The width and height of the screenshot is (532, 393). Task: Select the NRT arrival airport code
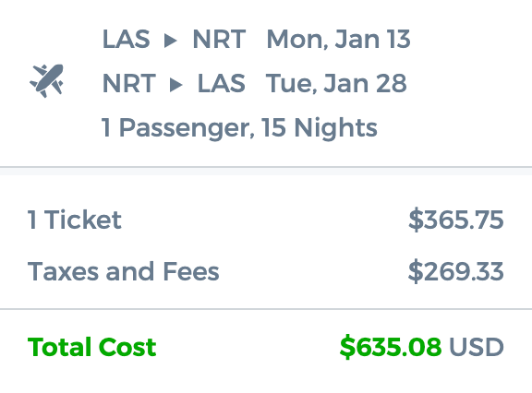pyautogui.click(x=219, y=39)
